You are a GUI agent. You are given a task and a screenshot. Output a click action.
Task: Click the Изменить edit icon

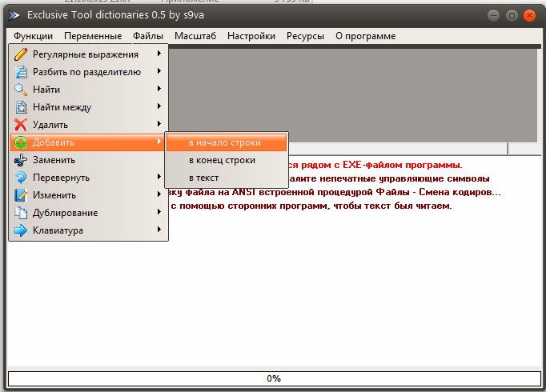[x=21, y=195]
